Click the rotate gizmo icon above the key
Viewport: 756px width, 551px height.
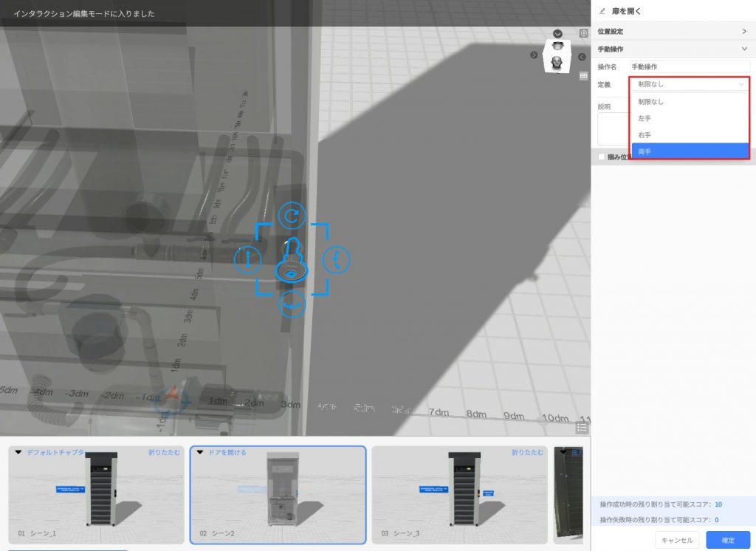coord(292,215)
